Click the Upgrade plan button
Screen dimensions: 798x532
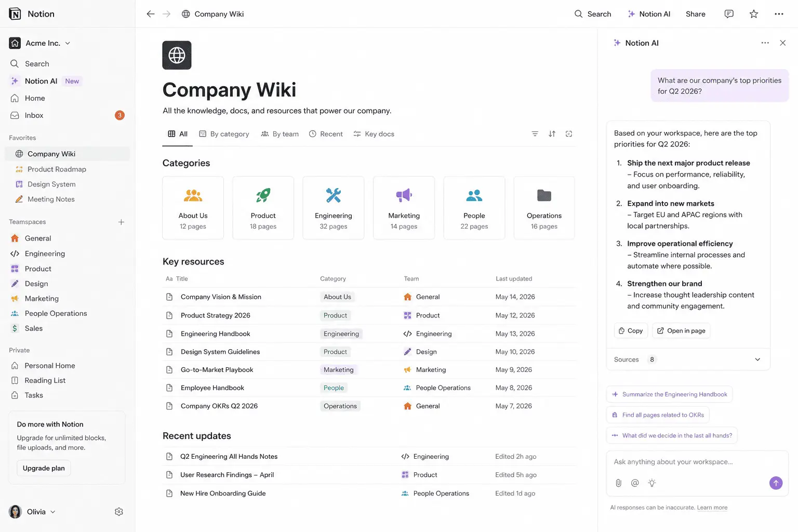[44, 468]
